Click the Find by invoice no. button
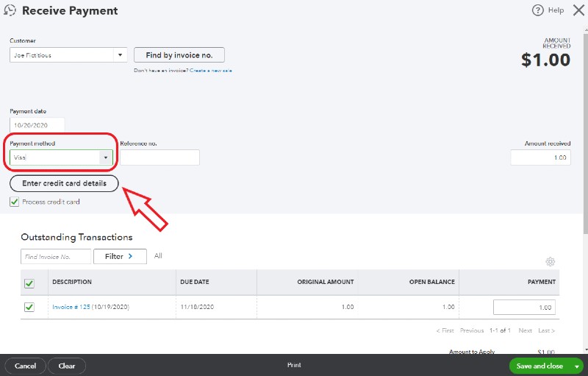This screenshot has height=376, width=588. [179, 55]
